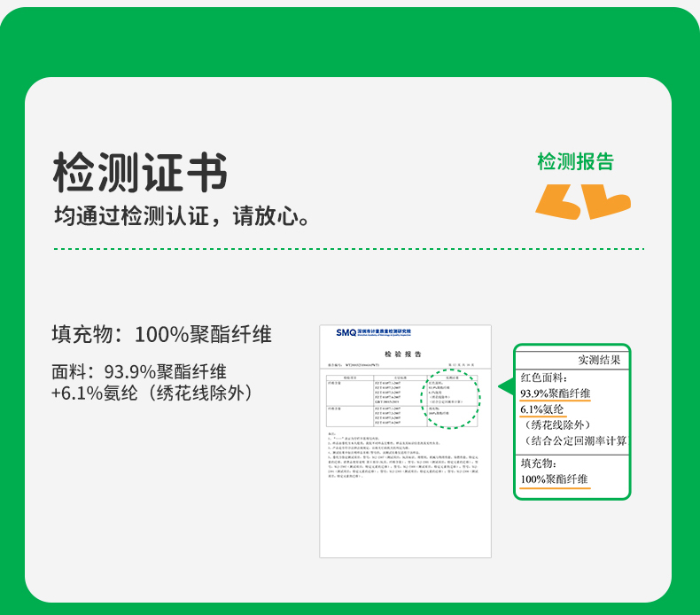The height and width of the screenshot is (615, 700).
Task: Click the 检测证书 main heading
Action: point(140,171)
